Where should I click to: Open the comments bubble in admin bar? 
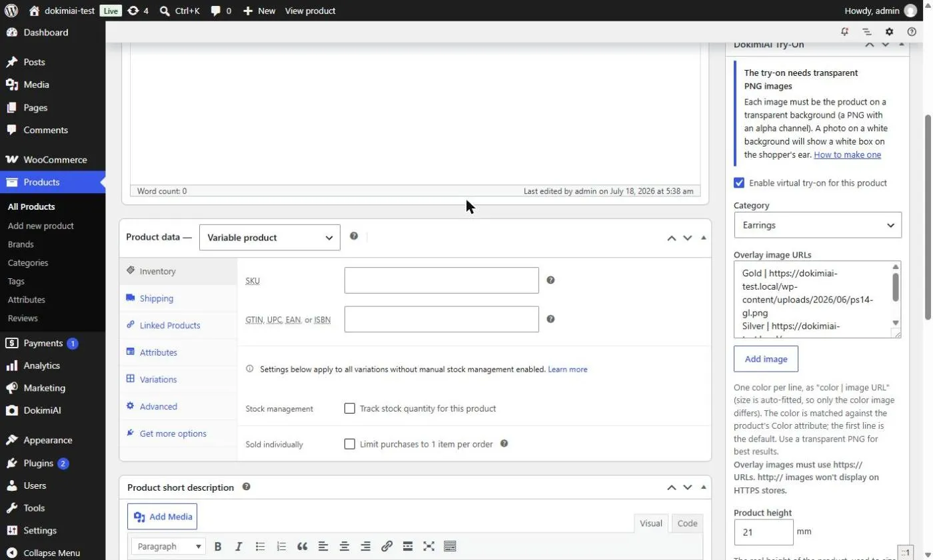221,11
